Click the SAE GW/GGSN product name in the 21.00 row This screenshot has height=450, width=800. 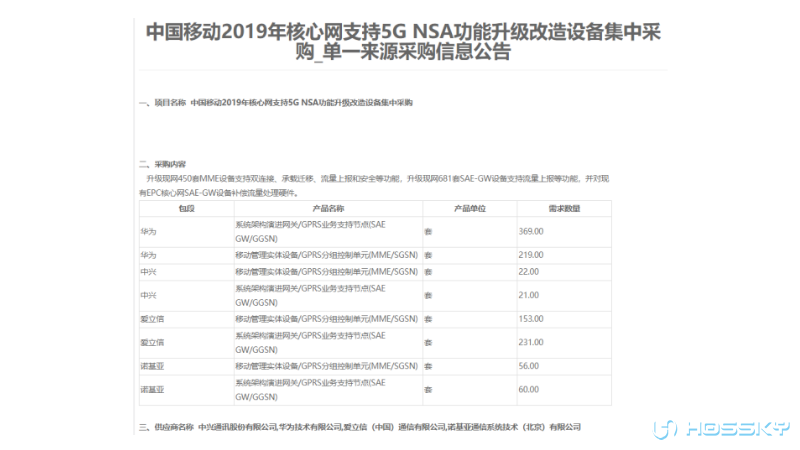(x=310, y=295)
